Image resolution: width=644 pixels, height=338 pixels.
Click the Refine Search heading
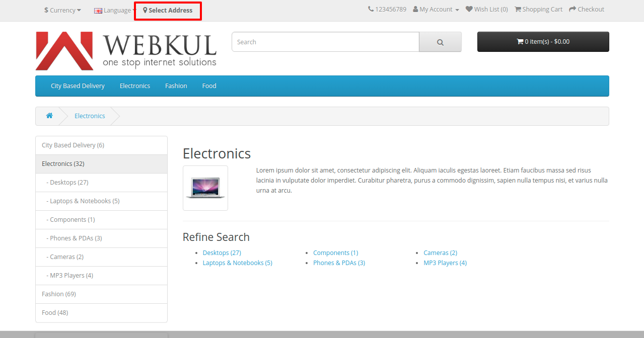(x=217, y=237)
